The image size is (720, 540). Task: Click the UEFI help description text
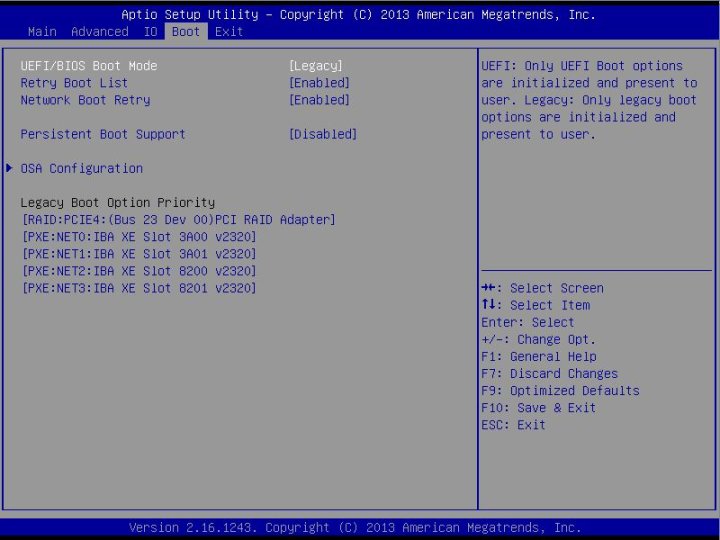tap(589, 100)
